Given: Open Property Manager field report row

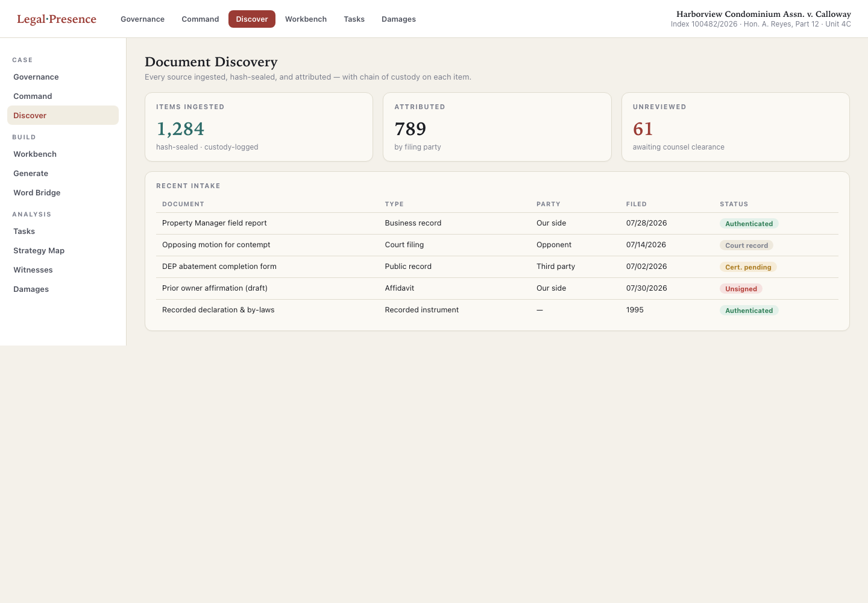Looking at the screenshot, I should [497, 223].
